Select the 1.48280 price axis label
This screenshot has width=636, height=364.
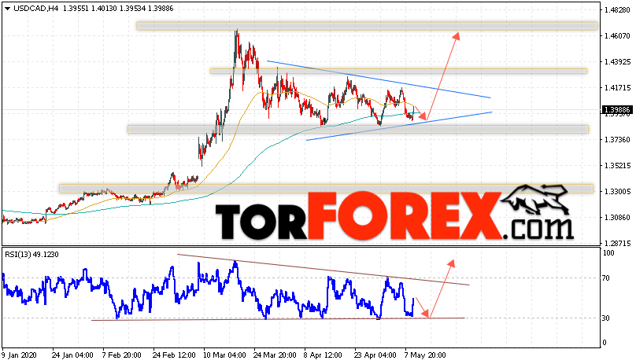[617, 9]
